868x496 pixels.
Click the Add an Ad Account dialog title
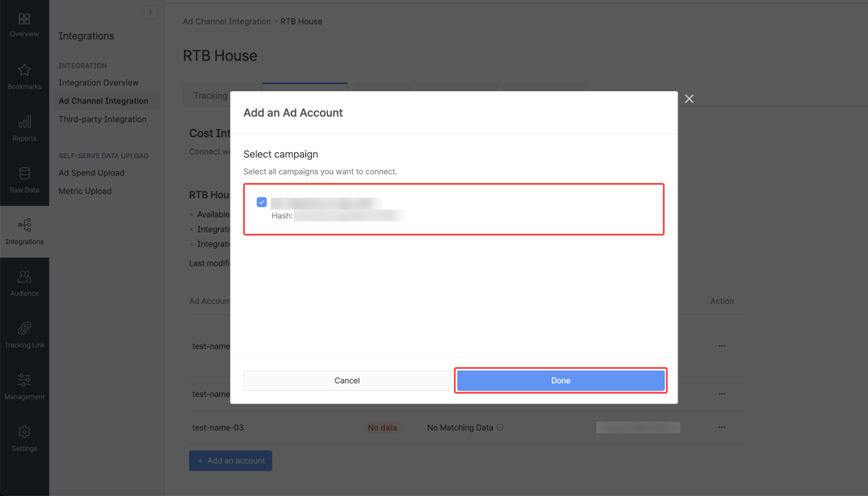pos(293,113)
